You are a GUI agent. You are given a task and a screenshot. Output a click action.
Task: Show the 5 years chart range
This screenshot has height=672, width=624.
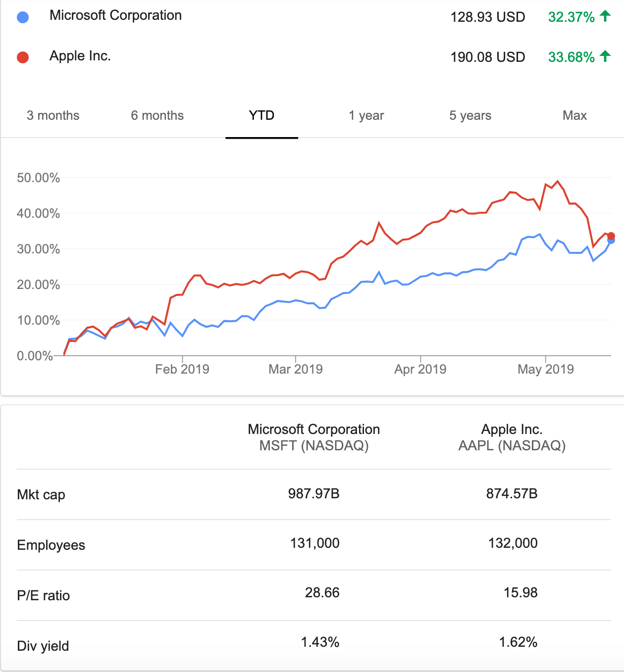click(470, 116)
